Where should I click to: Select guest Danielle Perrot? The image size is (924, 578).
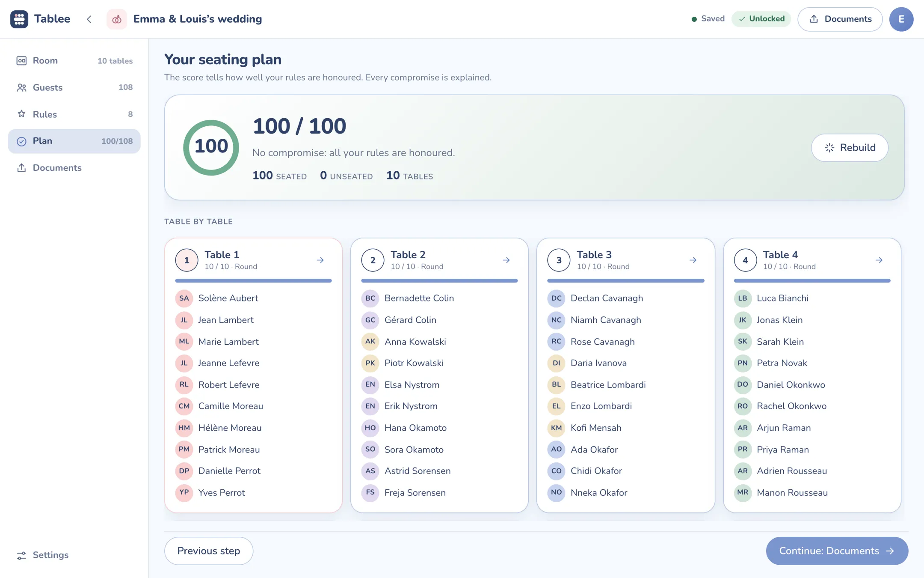[x=253, y=471]
